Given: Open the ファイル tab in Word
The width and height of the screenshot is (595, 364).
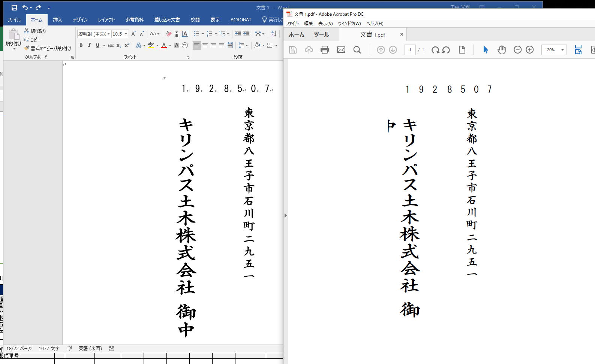Looking at the screenshot, I should [14, 19].
